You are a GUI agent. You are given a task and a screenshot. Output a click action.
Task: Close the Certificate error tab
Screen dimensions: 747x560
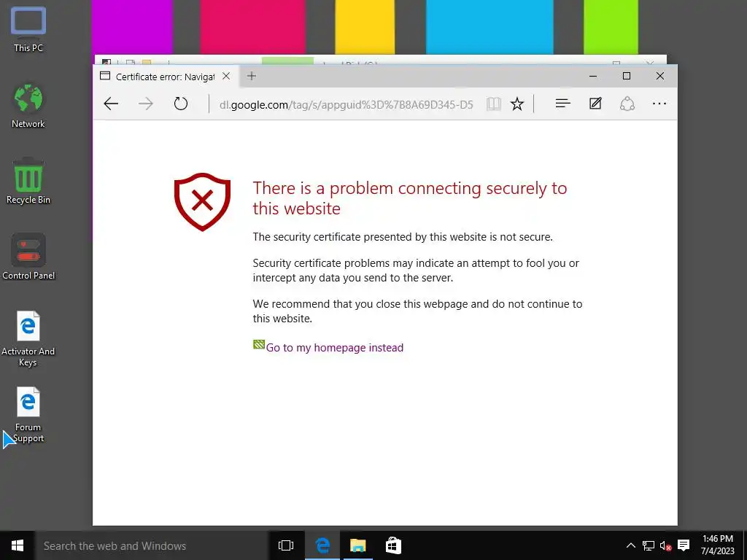(x=226, y=76)
